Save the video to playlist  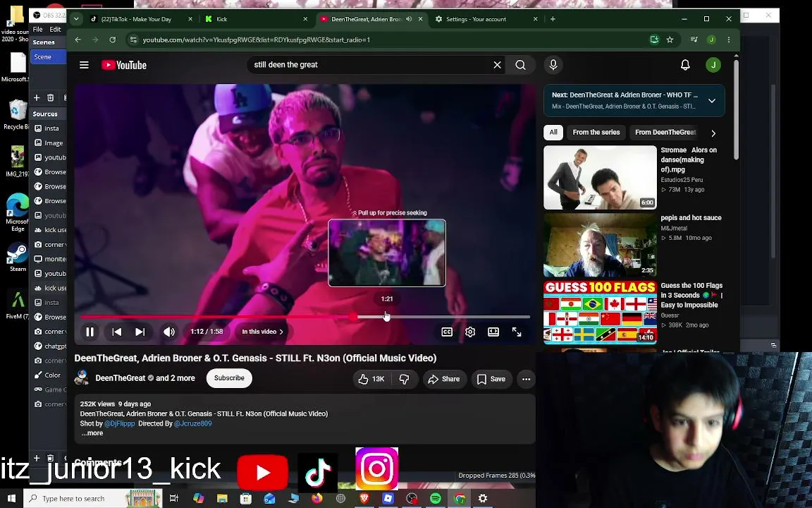pos(491,379)
